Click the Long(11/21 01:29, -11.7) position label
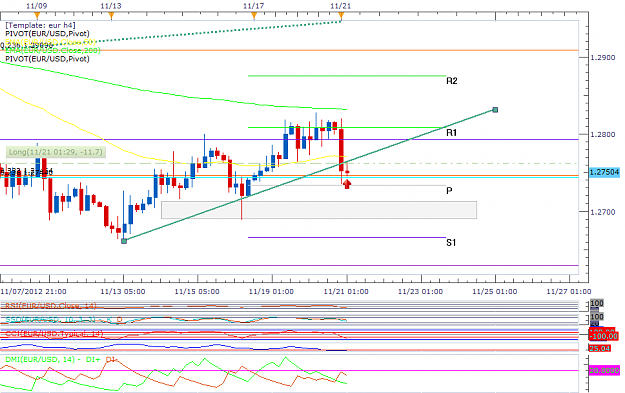625x393 pixels. pos(56,152)
